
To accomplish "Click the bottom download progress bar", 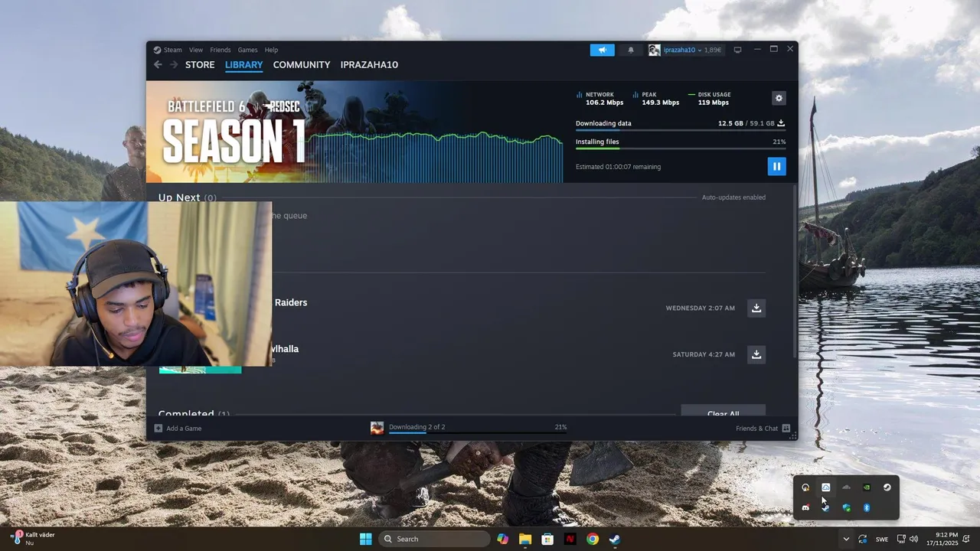I will [x=478, y=433].
